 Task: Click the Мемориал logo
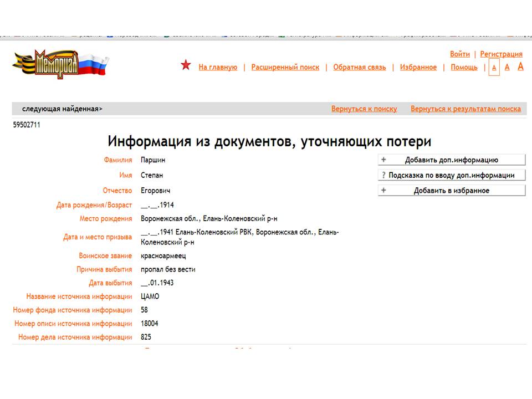pyautogui.click(x=60, y=64)
